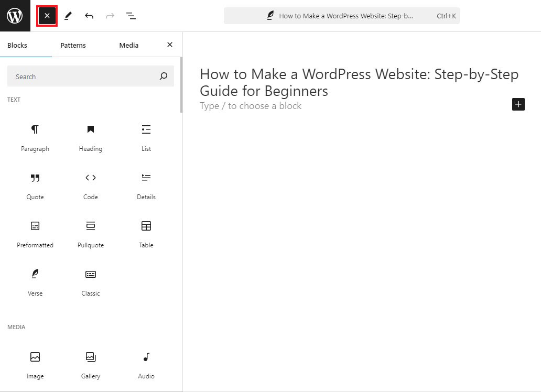Click the feather icon in title bar

click(270, 16)
